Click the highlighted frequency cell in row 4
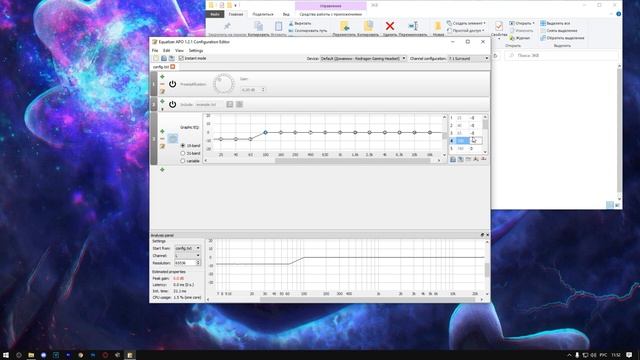The image size is (640, 360). click(462, 140)
